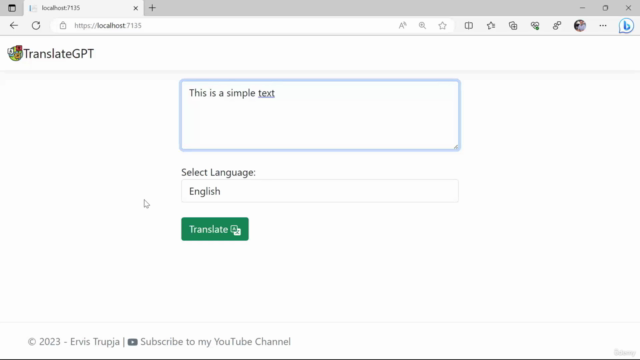Click the TranslateGPT logo icon
This screenshot has width=640, height=360.
15,53
